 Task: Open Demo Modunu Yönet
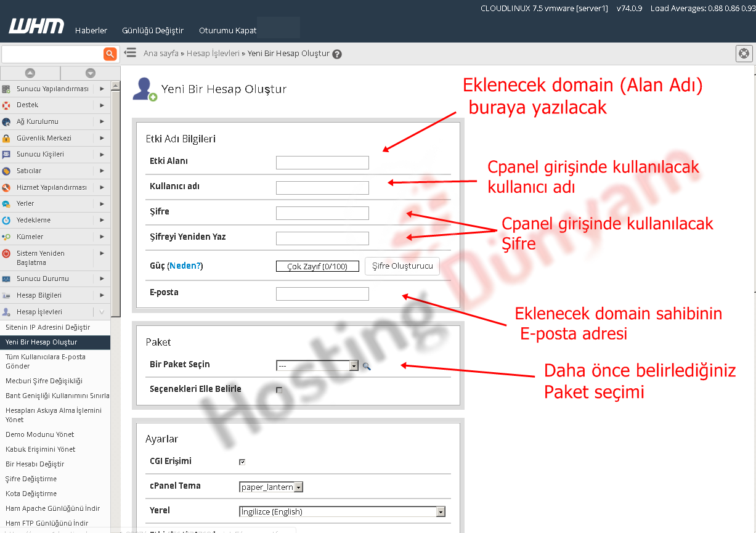pos(39,434)
